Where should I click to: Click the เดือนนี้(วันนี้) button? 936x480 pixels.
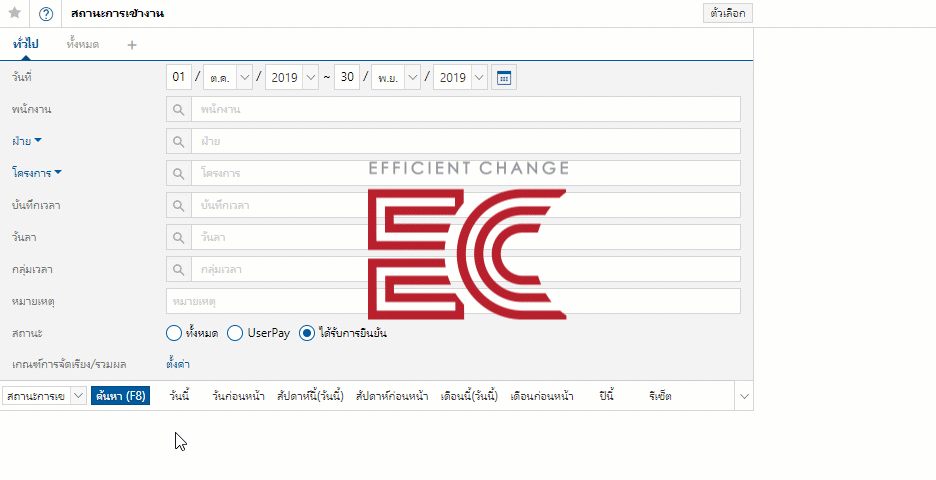click(x=469, y=396)
